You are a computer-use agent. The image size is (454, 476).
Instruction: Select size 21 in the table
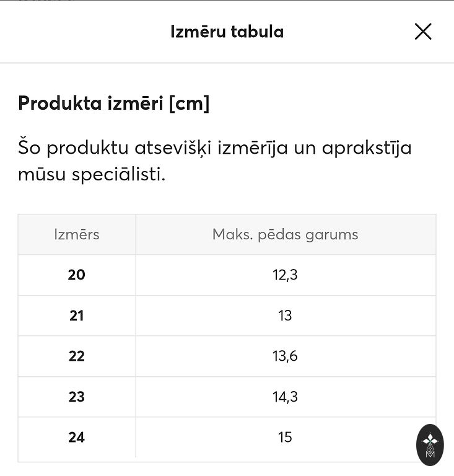[x=77, y=315]
